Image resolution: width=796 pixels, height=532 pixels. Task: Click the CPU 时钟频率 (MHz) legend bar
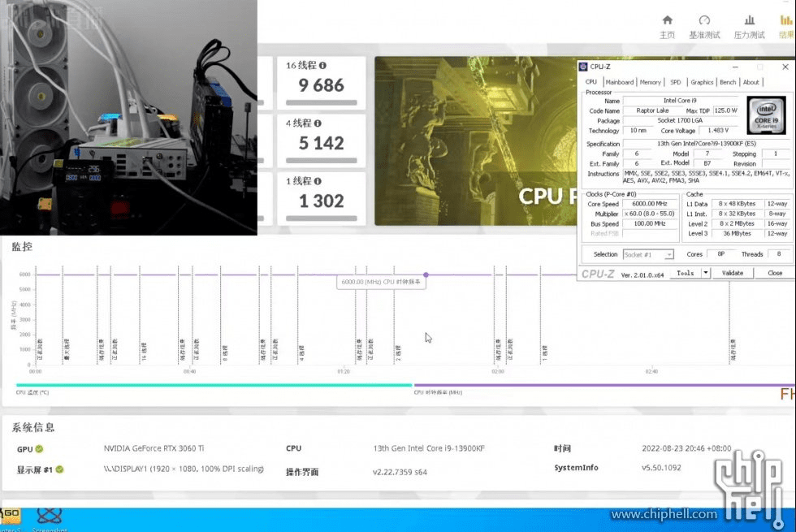click(604, 385)
